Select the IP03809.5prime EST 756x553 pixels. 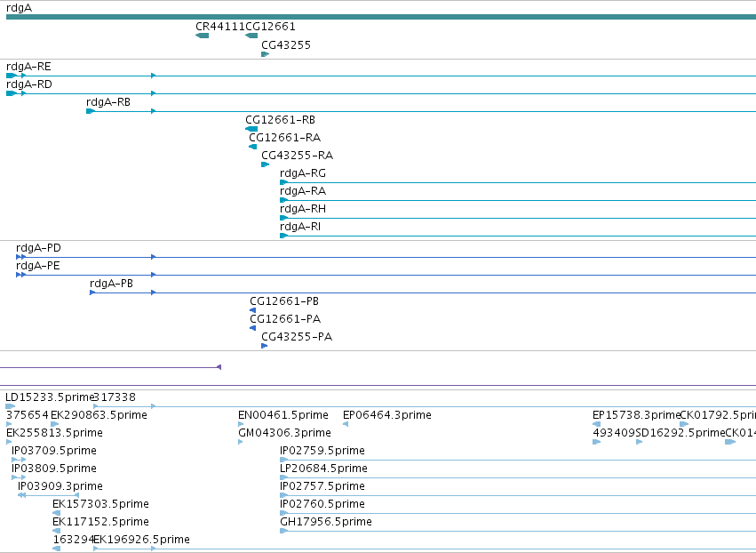point(19,477)
